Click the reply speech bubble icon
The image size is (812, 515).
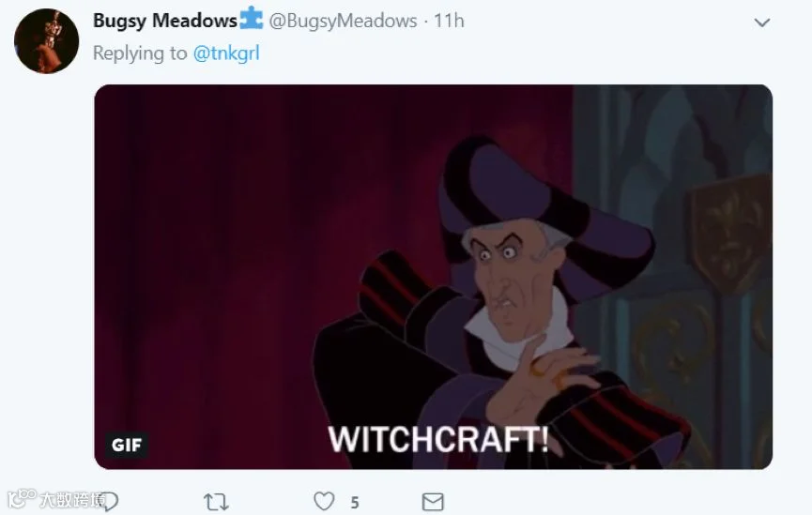point(111,501)
